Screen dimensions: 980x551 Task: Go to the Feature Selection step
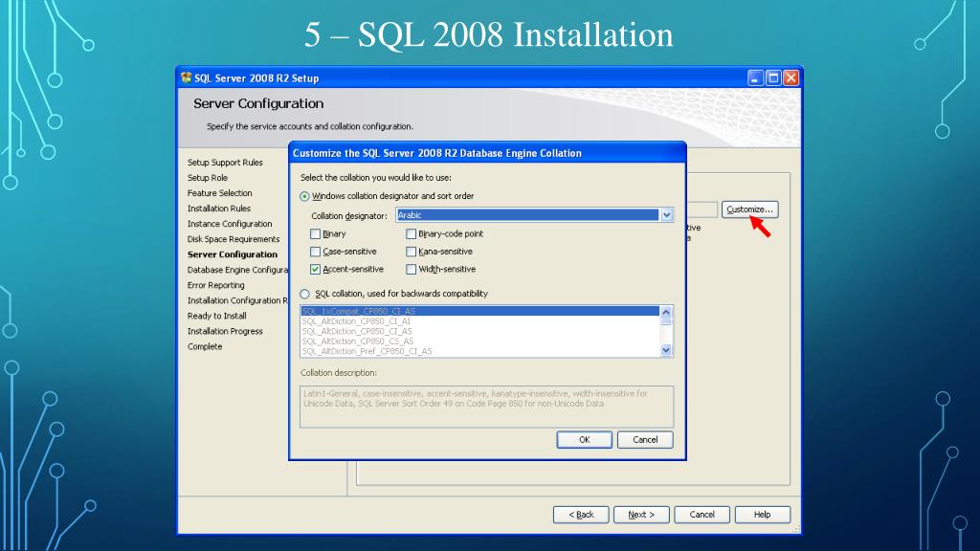pos(219,193)
